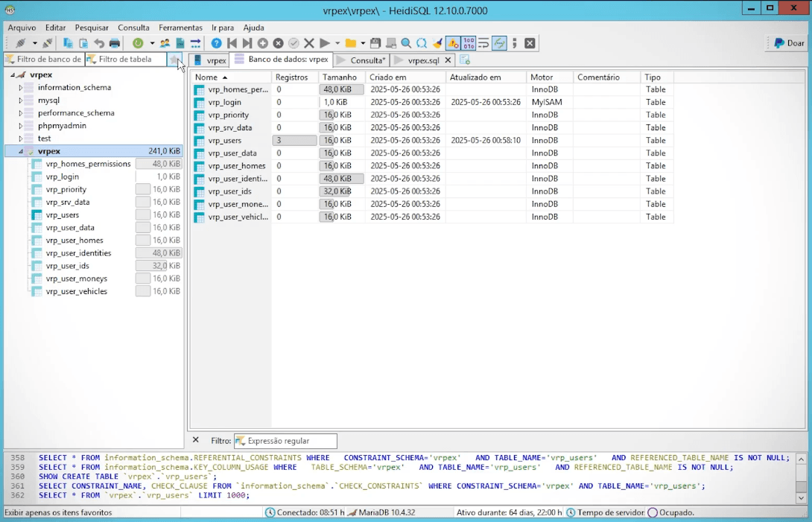Close the filter panel with X
The height and width of the screenshot is (522, 812).
(x=196, y=440)
